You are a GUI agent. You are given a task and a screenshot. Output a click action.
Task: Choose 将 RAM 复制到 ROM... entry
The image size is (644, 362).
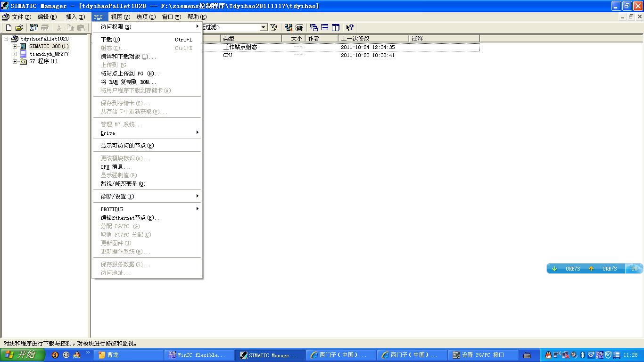pyautogui.click(x=148, y=82)
